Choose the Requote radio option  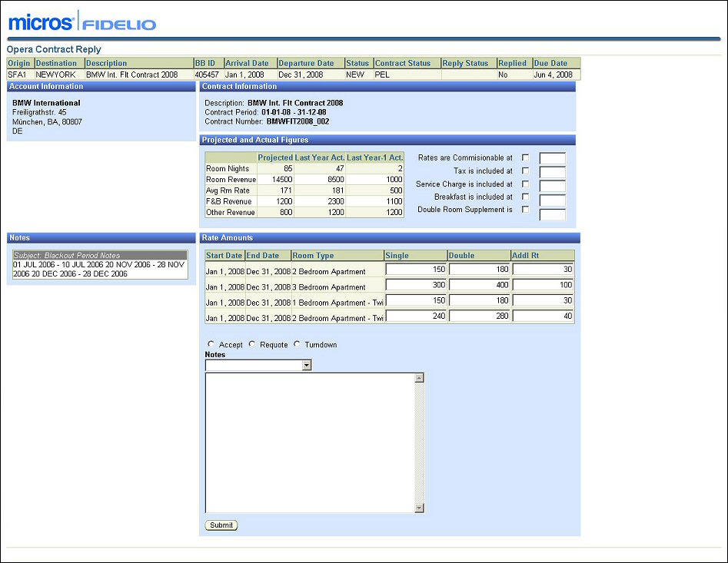click(x=252, y=344)
